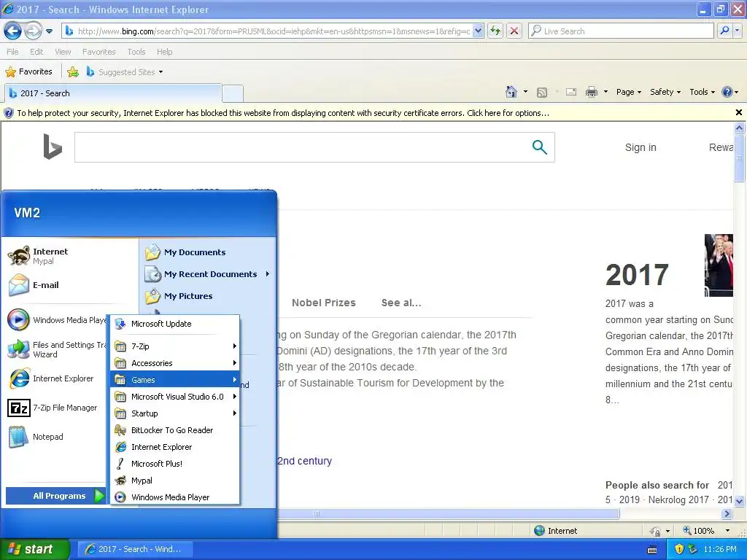The width and height of the screenshot is (747, 560).
Task: Click the Read Mail envelope icon
Action: pyautogui.click(x=571, y=92)
